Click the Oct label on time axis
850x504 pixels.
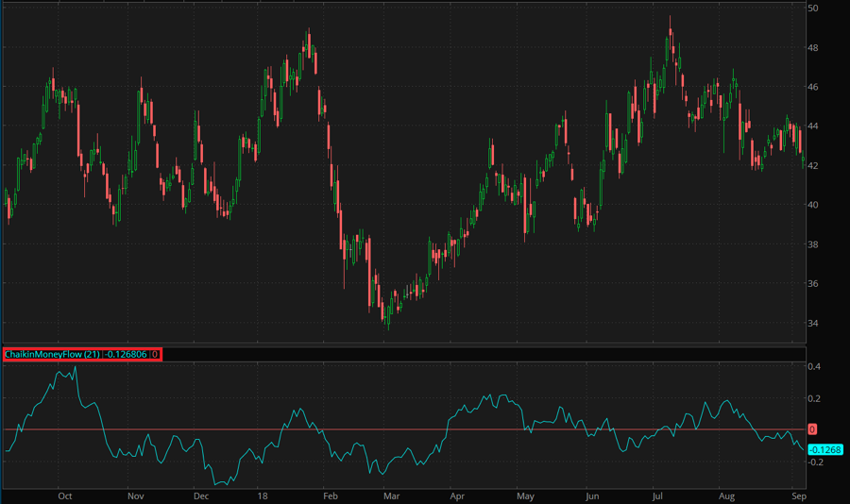[65, 495]
